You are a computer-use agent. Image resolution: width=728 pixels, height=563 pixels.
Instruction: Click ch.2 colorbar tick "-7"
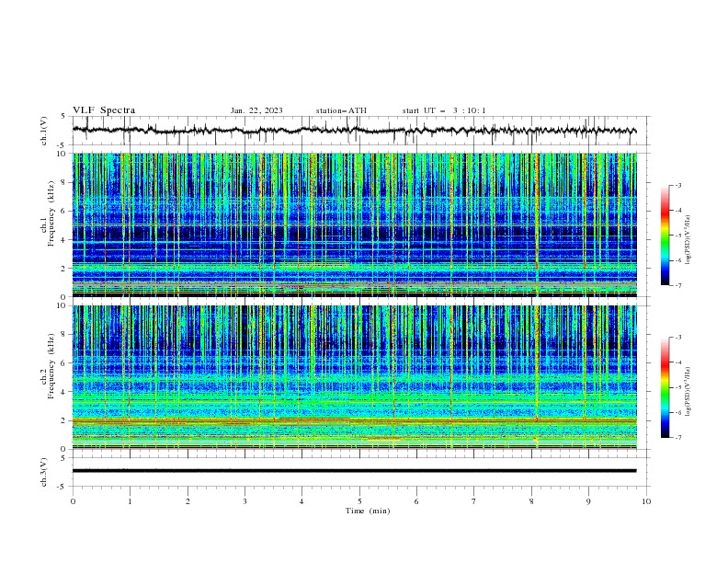coord(678,438)
